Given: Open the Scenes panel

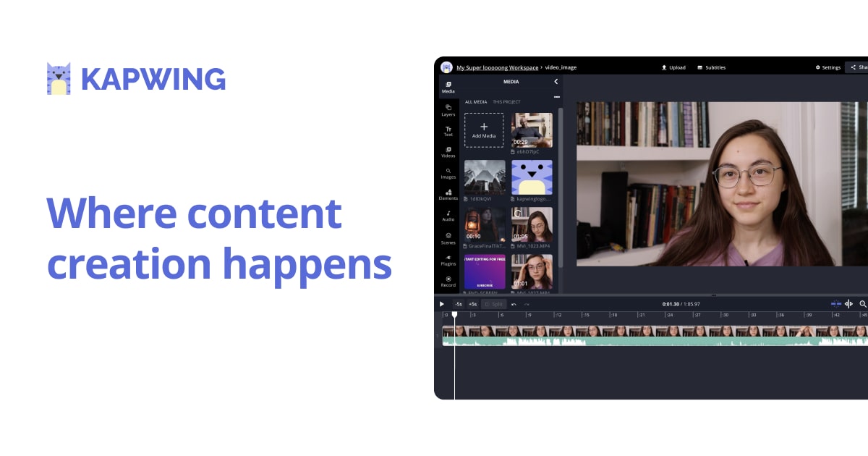Looking at the screenshot, I should point(448,237).
